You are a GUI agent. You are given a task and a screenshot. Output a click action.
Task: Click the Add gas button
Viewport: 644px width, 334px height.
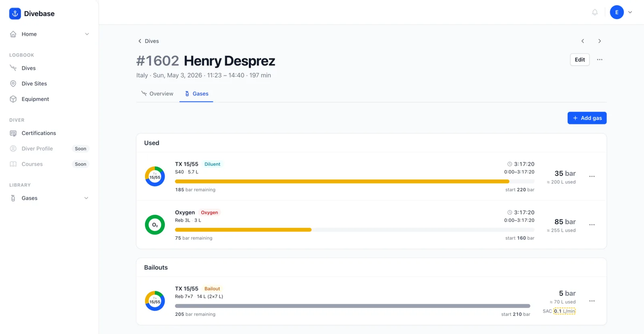pos(587,118)
